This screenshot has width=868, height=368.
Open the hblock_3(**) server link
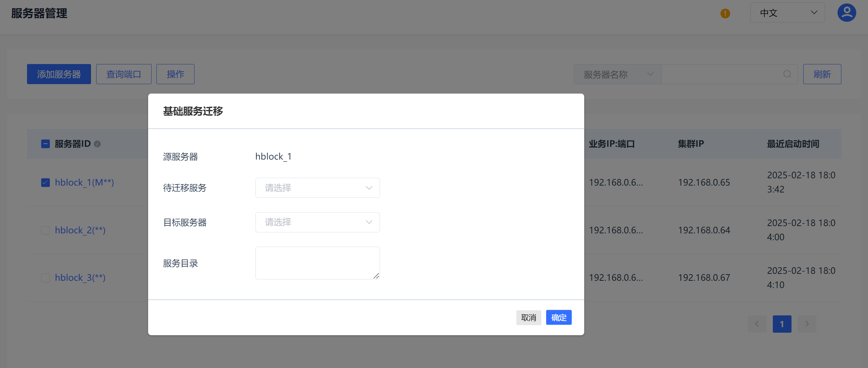tap(80, 278)
